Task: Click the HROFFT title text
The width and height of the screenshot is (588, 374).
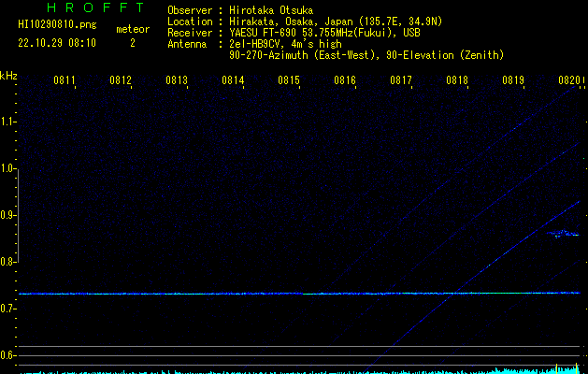Action: click(x=95, y=7)
